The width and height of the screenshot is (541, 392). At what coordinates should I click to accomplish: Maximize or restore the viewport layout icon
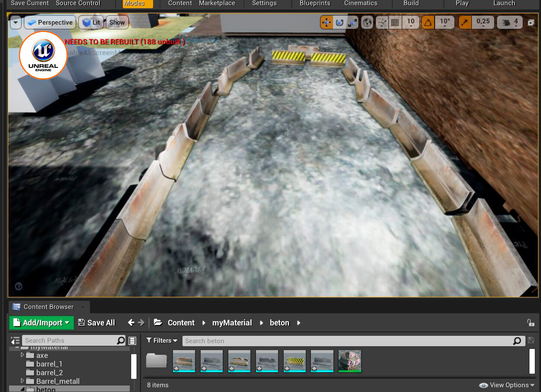point(531,22)
